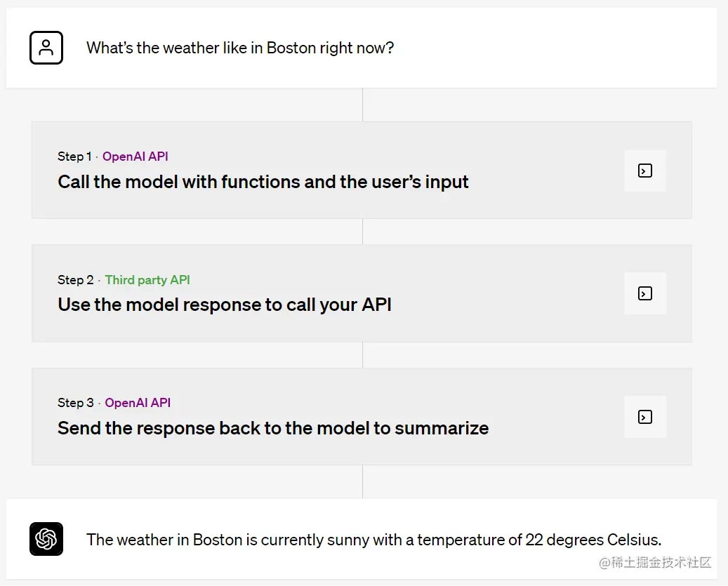Image resolution: width=728 pixels, height=586 pixels.
Task: Click the 'Step 2' label text
Action: (x=75, y=280)
